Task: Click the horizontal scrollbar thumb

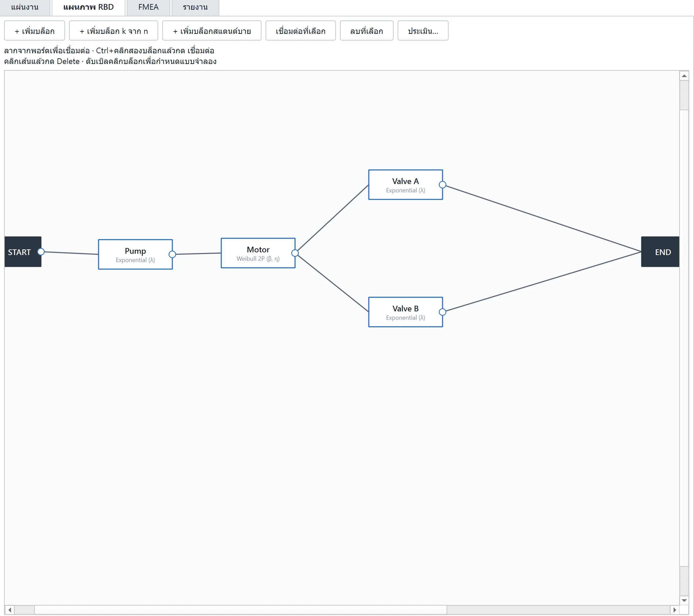Action: (240, 610)
